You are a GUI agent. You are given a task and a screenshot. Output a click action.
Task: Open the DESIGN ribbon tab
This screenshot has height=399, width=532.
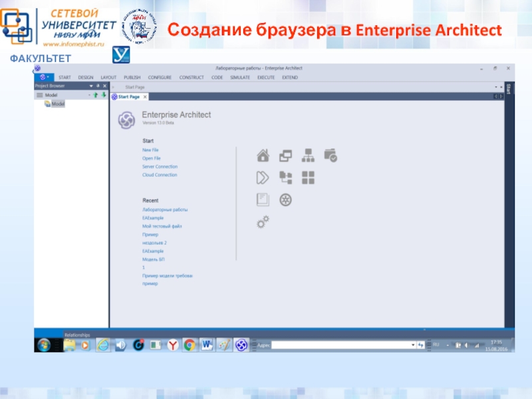pos(86,77)
